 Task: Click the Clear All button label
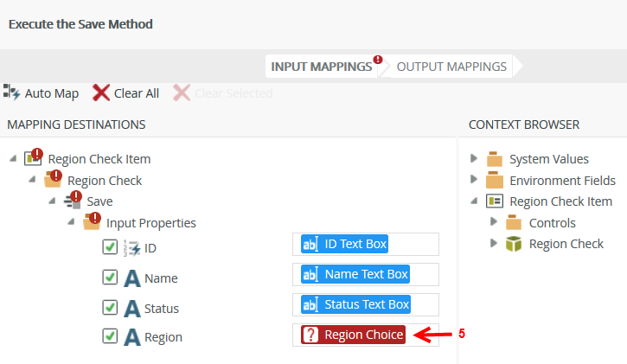coord(137,93)
